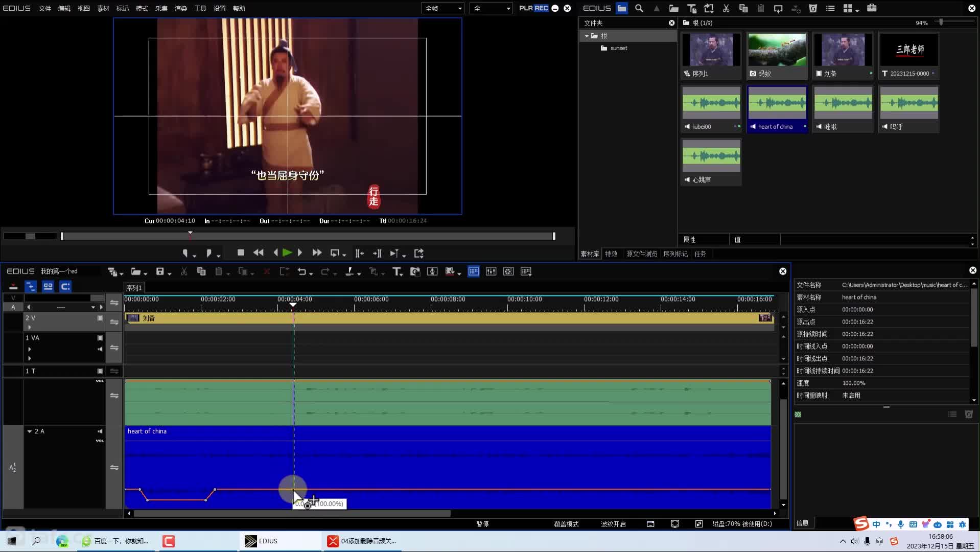The width and height of the screenshot is (980, 552).
Task: Click the list properties icon in bin
Action: (x=830, y=8)
